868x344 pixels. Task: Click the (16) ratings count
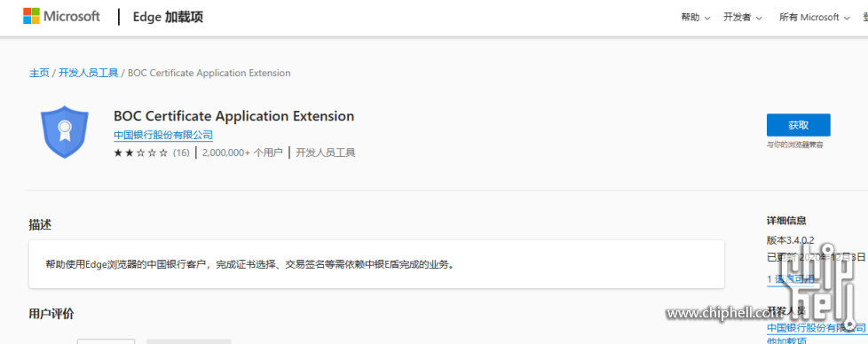[x=181, y=152]
